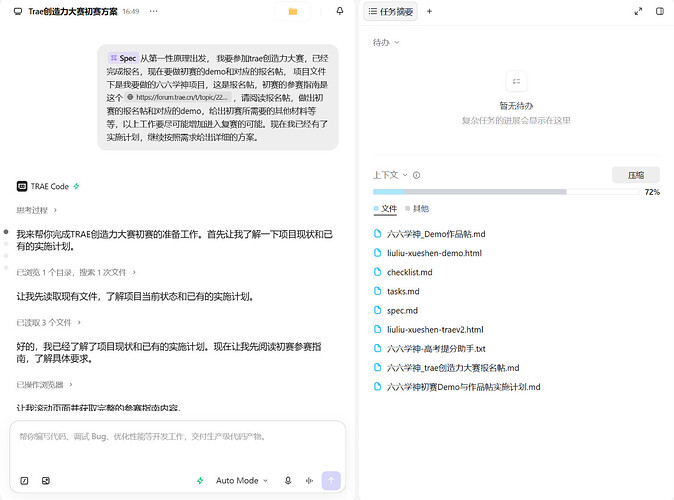This screenshot has height=500, width=674.
Task: Click the slash command icon in input box
Action: click(x=25, y=481)
